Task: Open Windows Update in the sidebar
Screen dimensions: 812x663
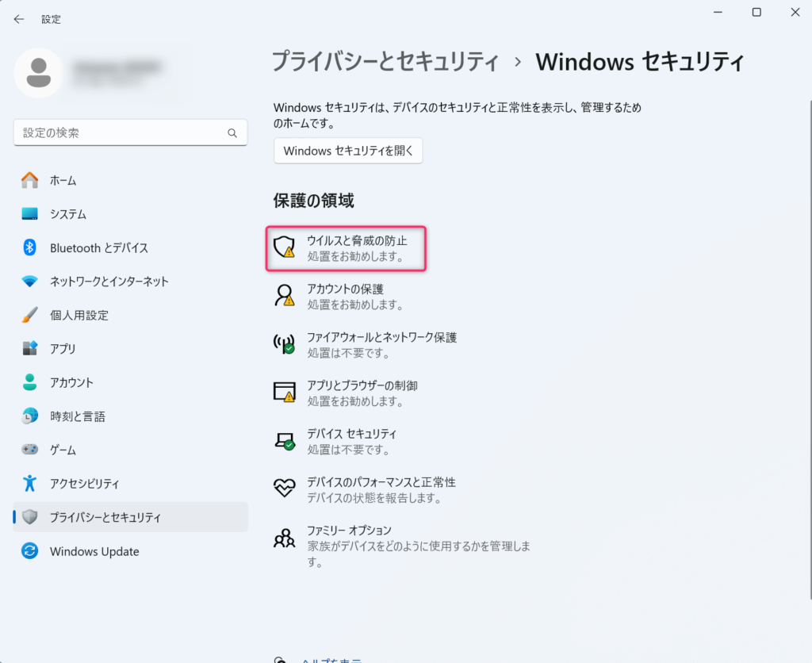Action: point(131,550)
